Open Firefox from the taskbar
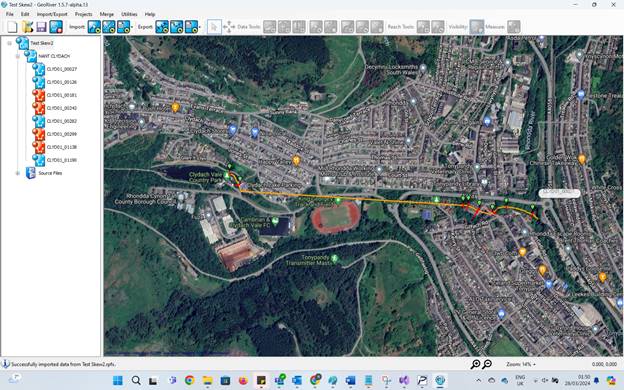Image resolution: width=624 pixels, height=390 pixels. point(243,380)
